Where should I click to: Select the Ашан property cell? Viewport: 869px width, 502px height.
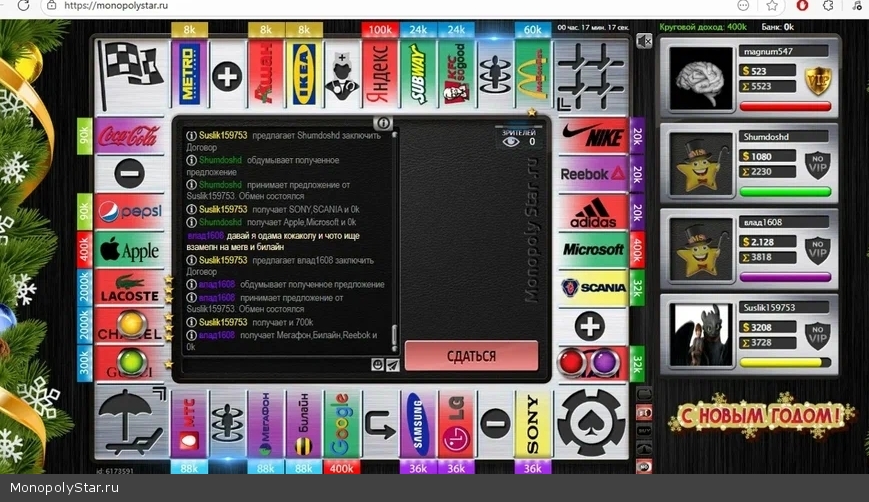pyautogui.click(x=265, y=75)
